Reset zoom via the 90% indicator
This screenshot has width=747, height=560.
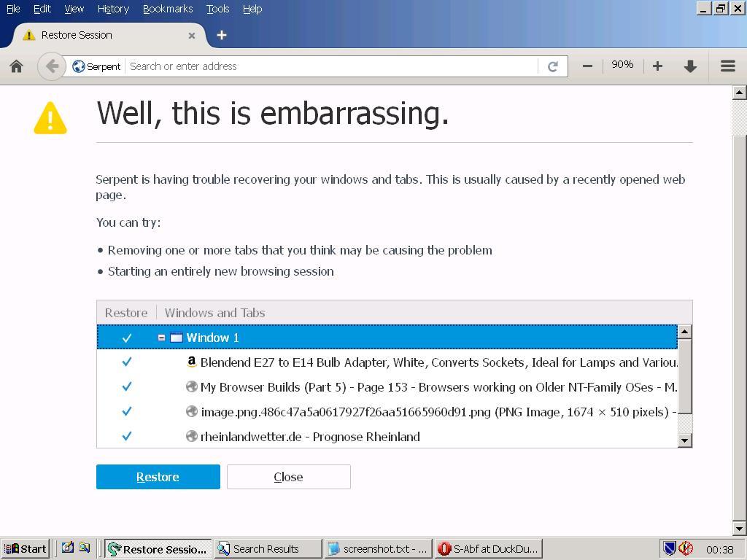pos(623,65)
